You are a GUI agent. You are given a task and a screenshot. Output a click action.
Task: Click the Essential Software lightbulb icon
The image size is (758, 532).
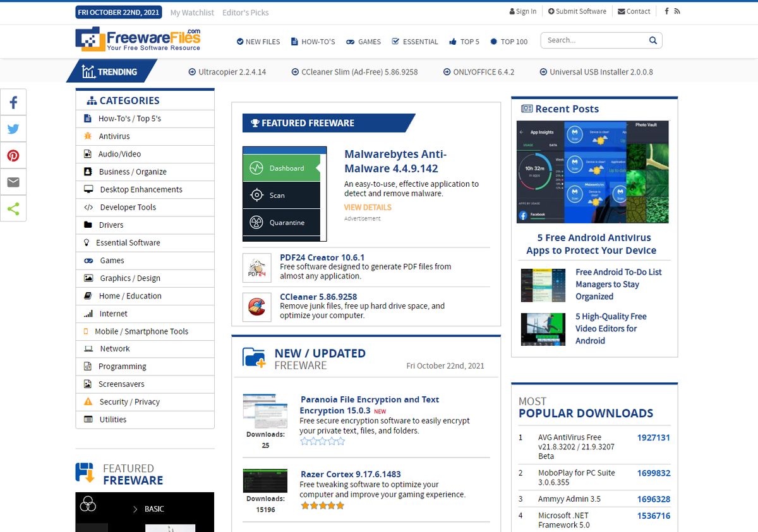click(x=87, y=242)
